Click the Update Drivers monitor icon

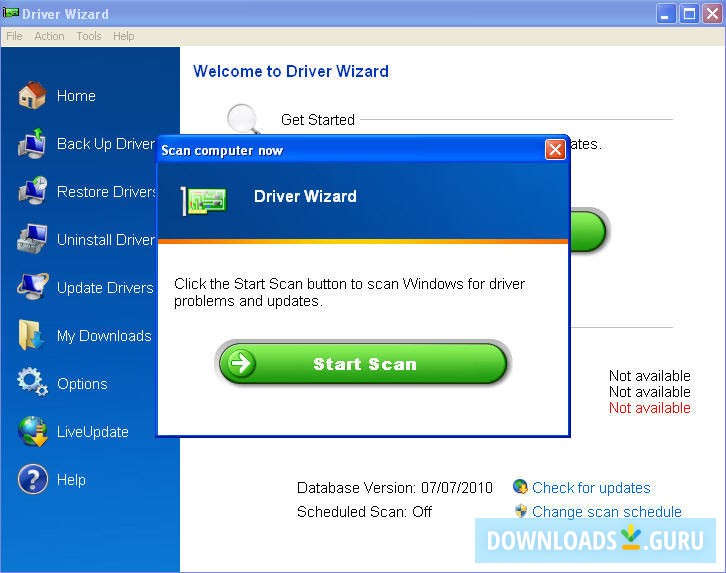point(32,286)
